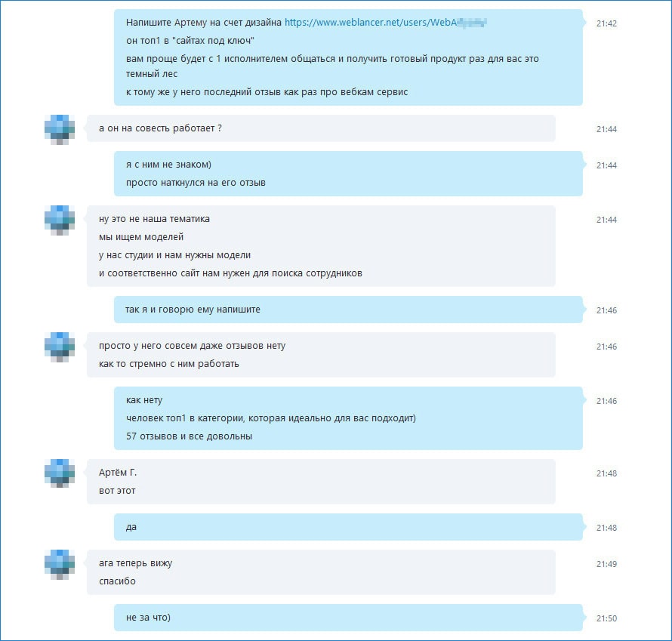Viewport: 672px width, 641px height.
Task: Select the text "он топ1 в сайтах под ключ"
Action: point(190,41)
